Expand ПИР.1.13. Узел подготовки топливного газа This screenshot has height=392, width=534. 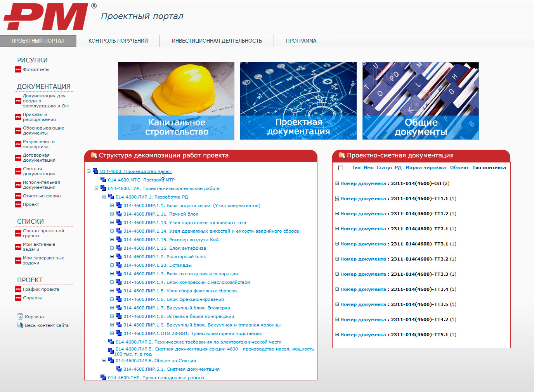(112, 222)
